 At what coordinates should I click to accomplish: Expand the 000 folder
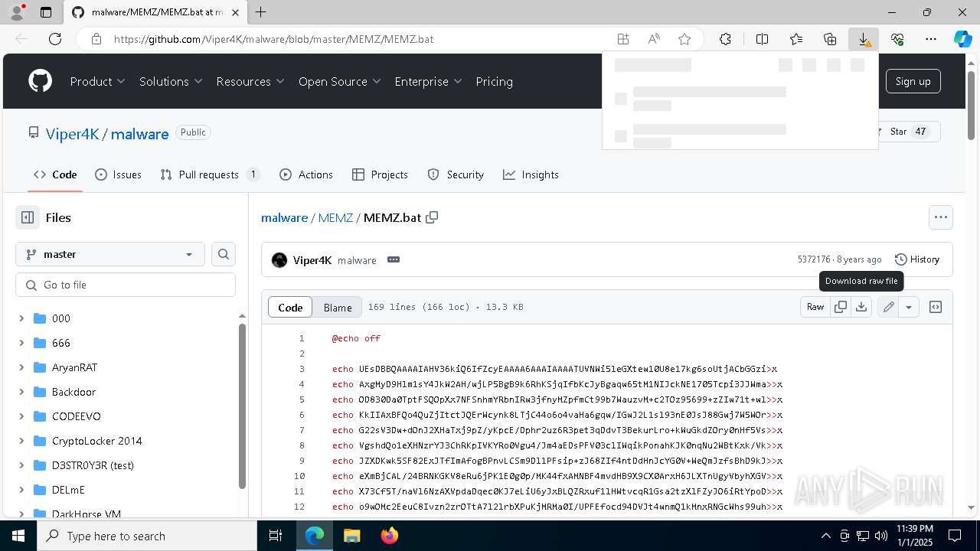[21, 318]
